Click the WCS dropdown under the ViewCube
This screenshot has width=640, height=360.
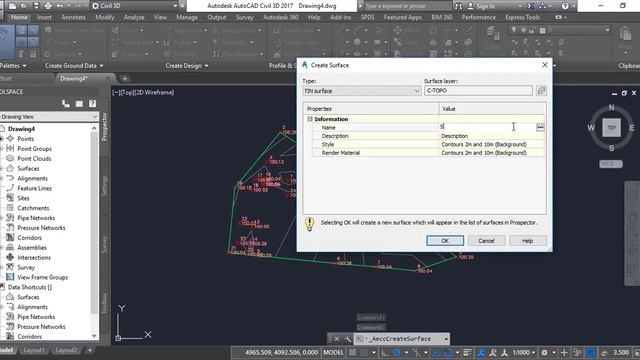tap(611, 164)
